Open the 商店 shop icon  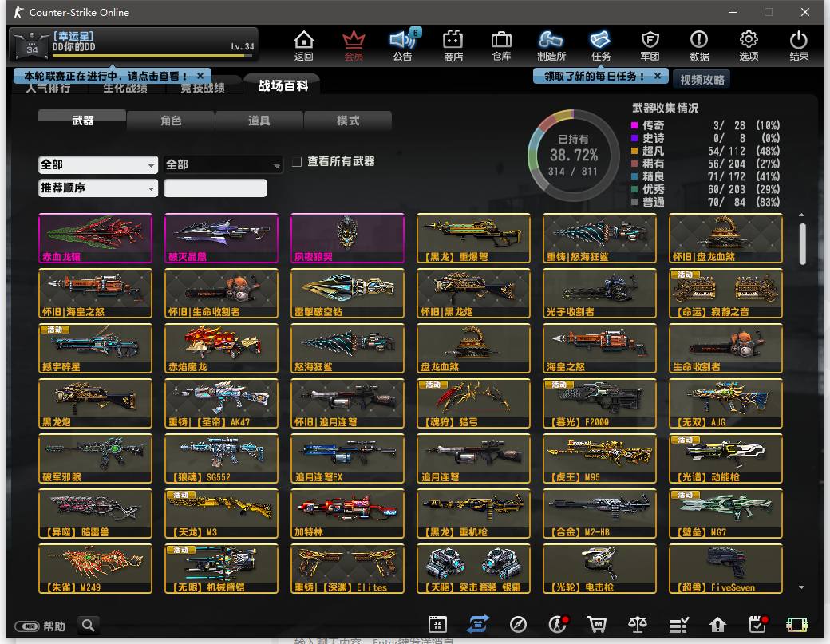tap(453, 45)
